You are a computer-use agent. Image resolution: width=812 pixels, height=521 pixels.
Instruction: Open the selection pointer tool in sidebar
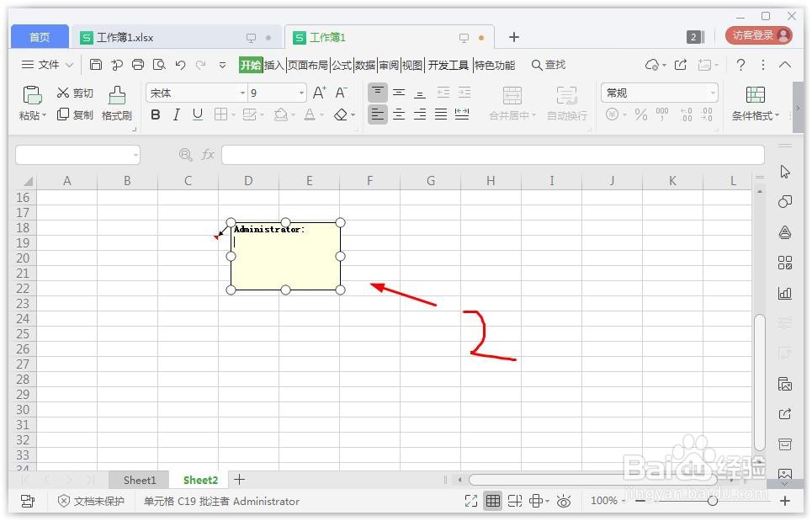pyautogui.click(x=785, y=172)
